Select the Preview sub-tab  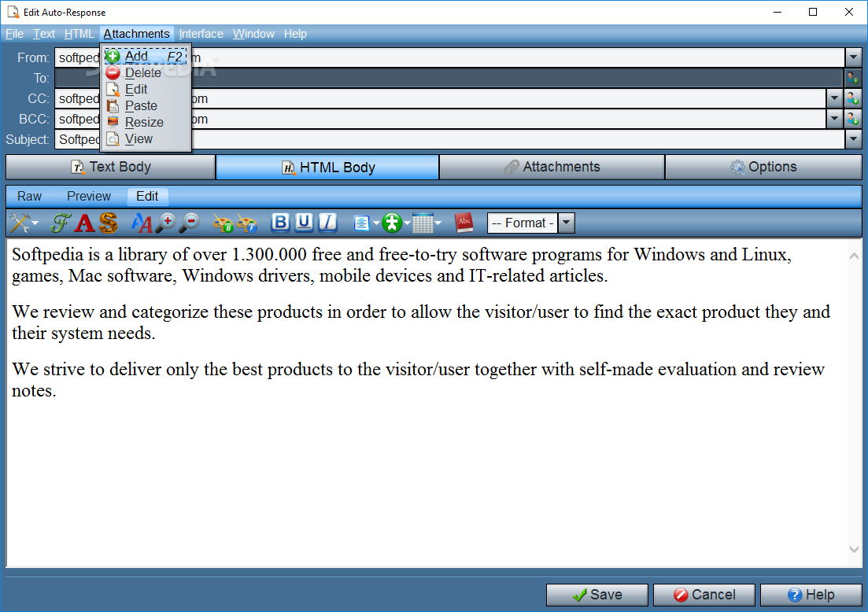coord(89,197)
